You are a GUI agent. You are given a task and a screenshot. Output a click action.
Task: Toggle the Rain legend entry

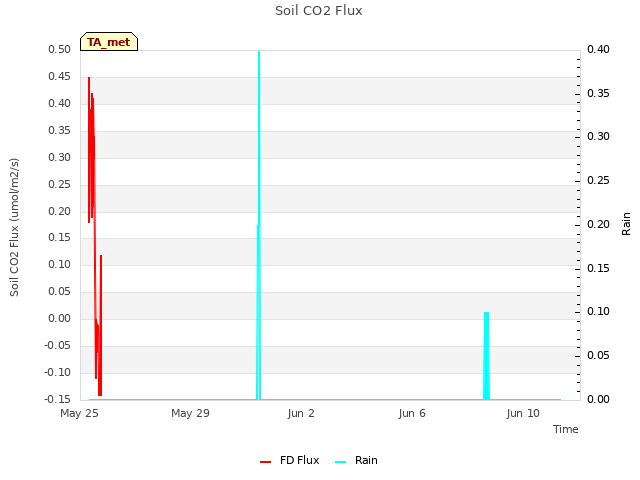356,460
